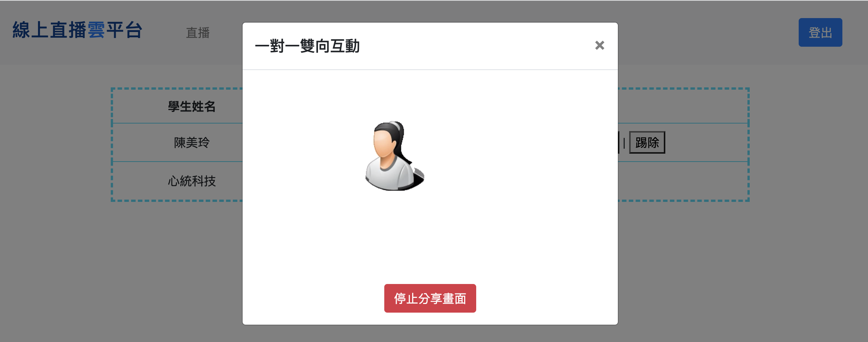Click the 一對一雙向互動 dialog title text

tap(307, 46)
